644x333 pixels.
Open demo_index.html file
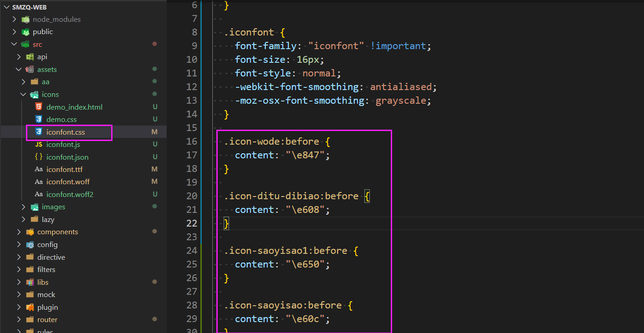pos(74,107)
